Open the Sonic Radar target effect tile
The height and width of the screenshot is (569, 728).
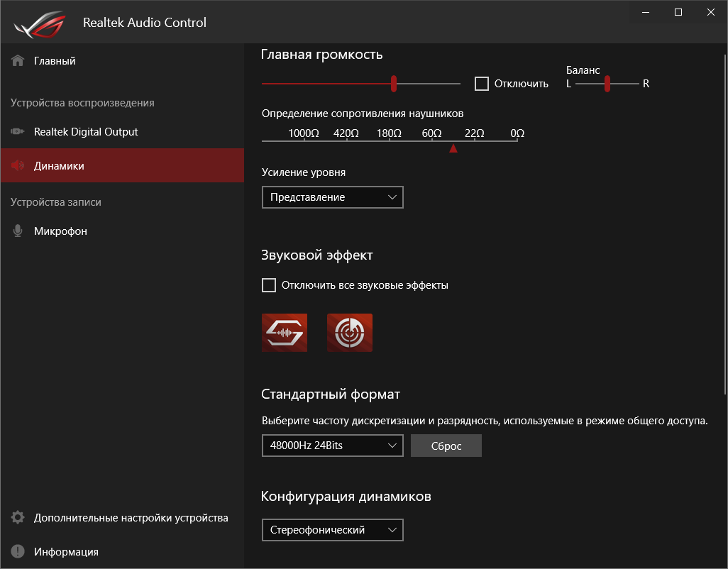coord(350,332)
